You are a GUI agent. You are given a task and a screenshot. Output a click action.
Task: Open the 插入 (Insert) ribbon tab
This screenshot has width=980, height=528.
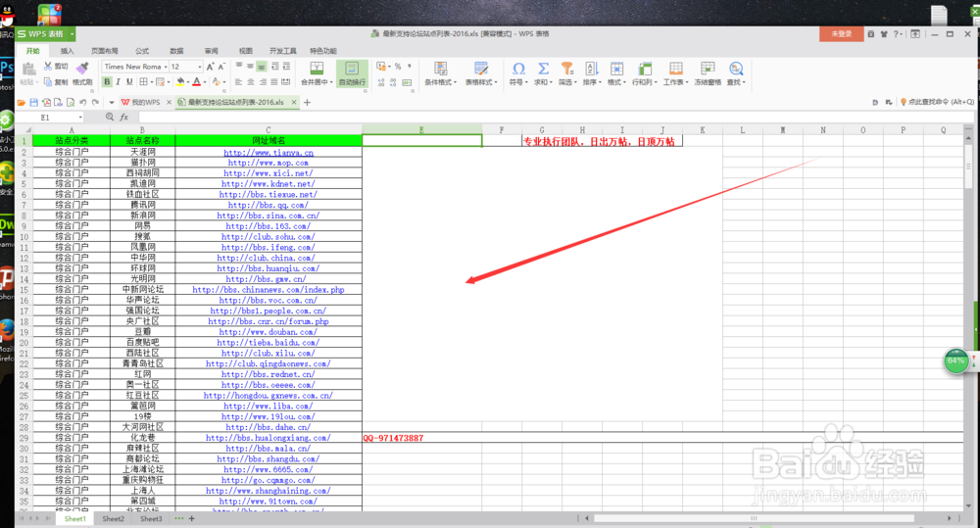(x=67, y=51)
